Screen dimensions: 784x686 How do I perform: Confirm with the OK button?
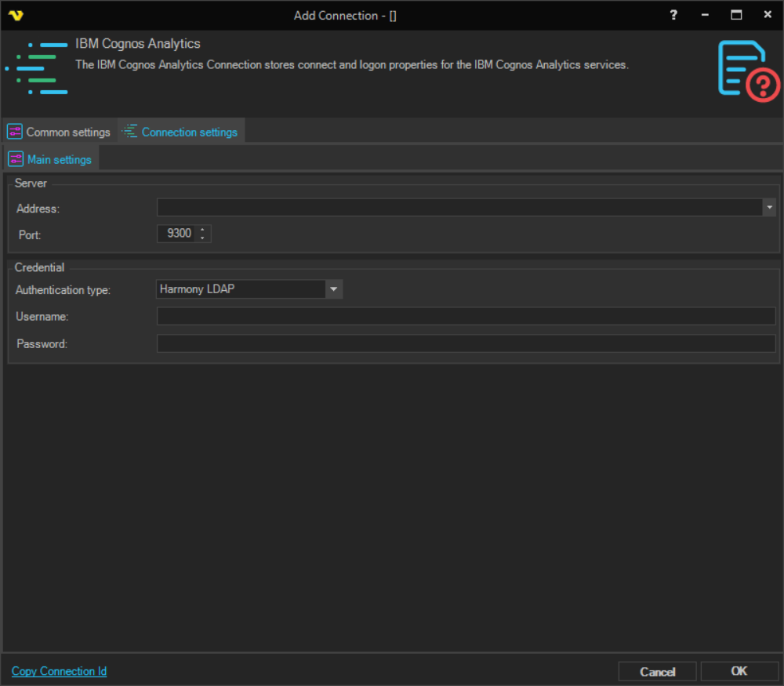click(739, 671)
